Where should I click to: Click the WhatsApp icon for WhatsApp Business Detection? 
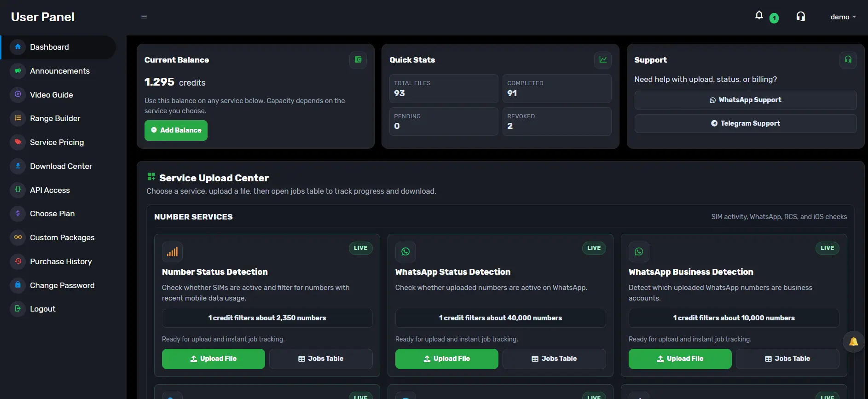point(639,252)
